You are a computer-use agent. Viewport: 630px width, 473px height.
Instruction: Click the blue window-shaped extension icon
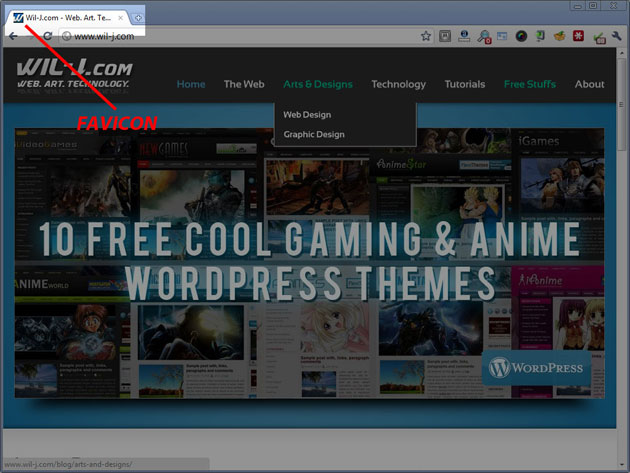502,36
